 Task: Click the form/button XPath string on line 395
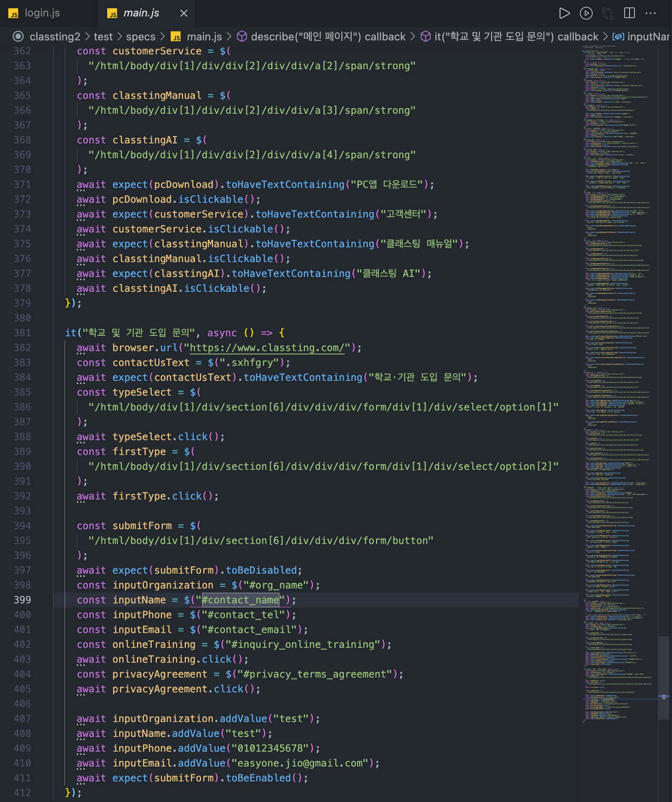[261, 541]
